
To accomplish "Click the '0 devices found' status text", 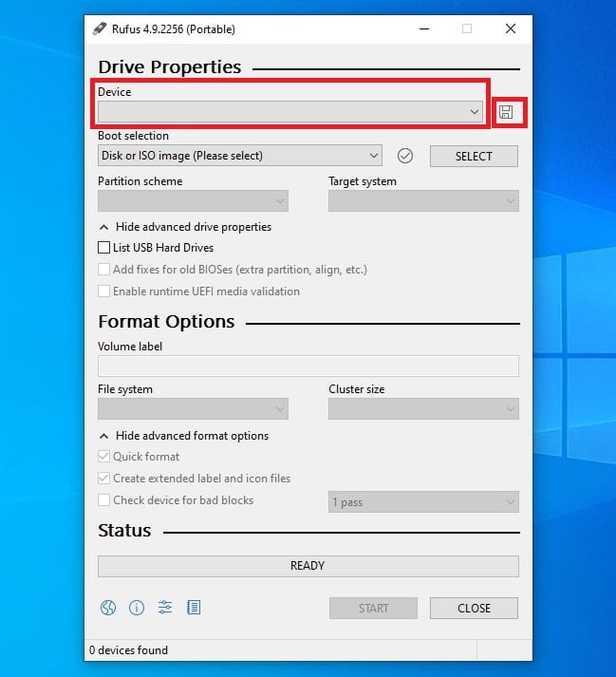I will [x=128, y=649].
